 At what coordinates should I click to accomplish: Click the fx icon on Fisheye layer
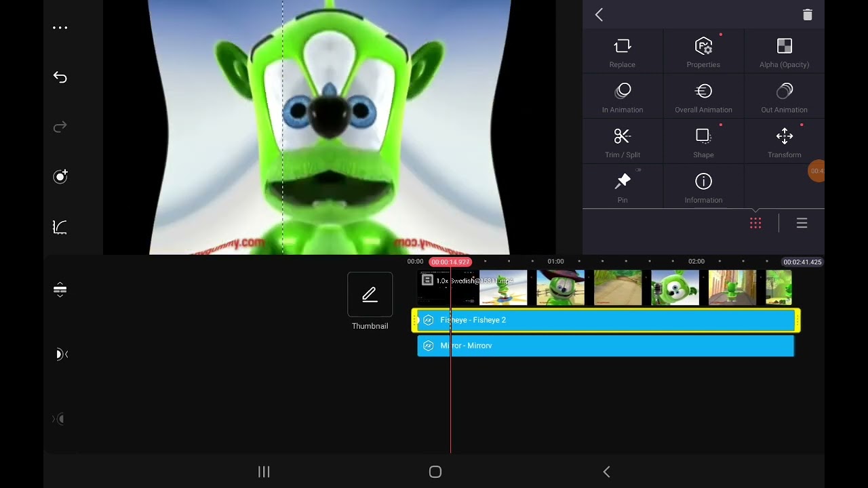point(428,320)
